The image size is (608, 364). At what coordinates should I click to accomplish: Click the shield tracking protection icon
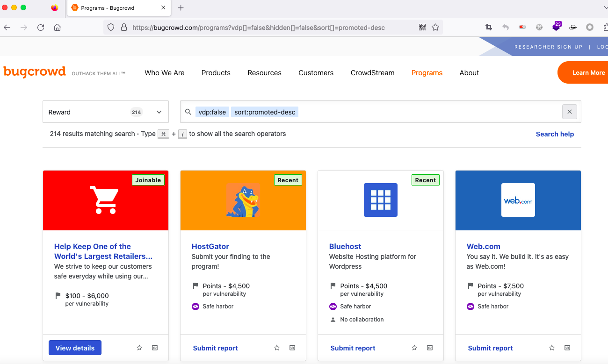[111, 27]
